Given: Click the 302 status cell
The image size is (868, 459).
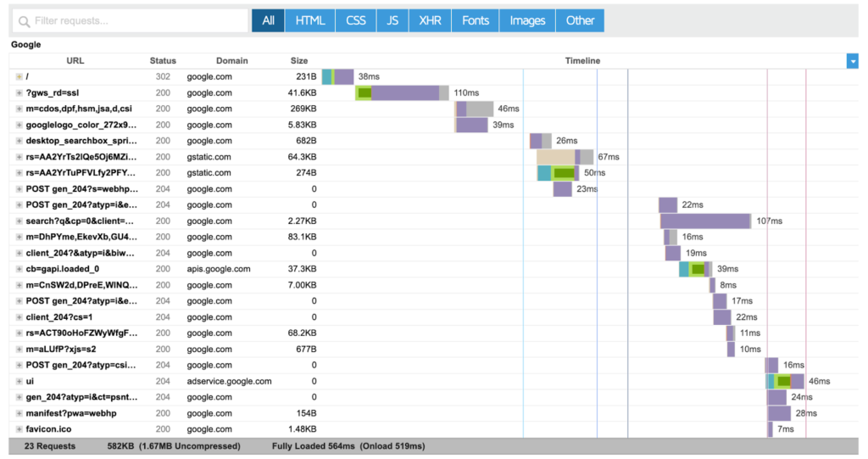Looking at the screenshot, I should click(163, 76).
